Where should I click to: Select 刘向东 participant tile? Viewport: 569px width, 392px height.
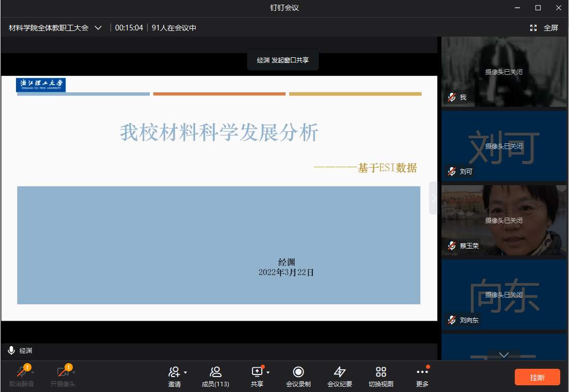(504, 294)
